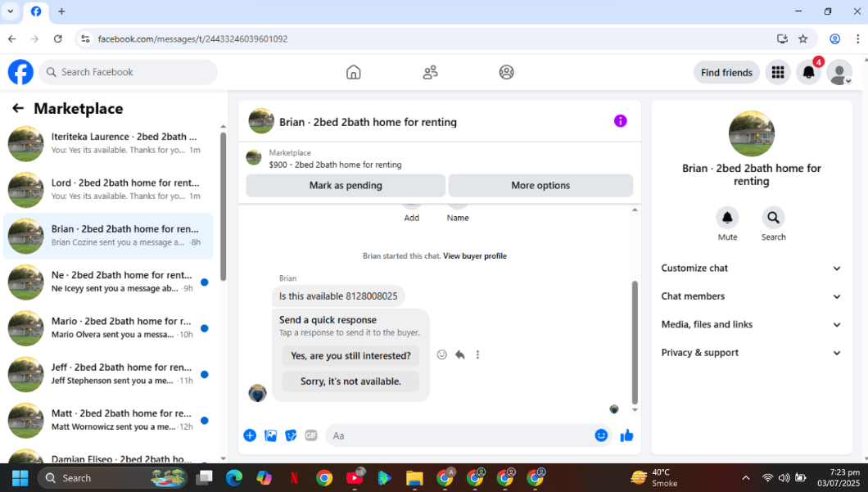Open the listing thumbnail in the right panel
This screenshot has width=868, height=492.
click(751, 133)
